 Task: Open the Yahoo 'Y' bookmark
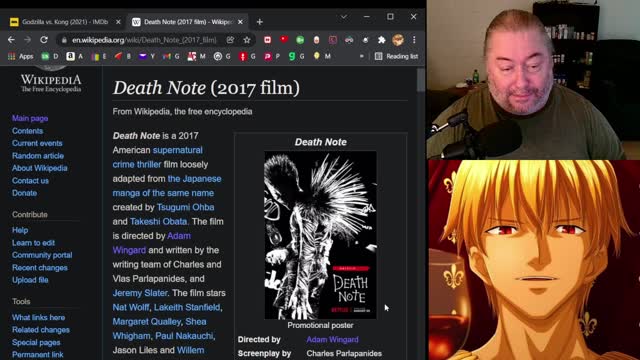pyautogui.click(x=147, y=56)
